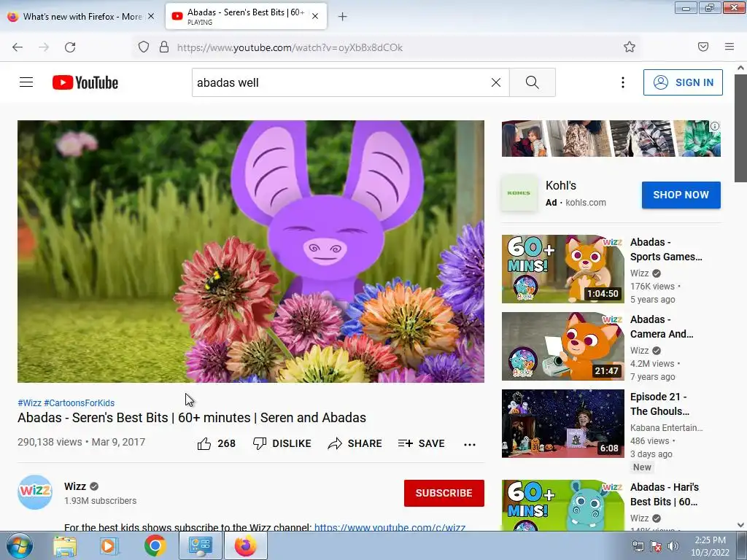Screen dimensions: 747x560
Task: View site security padlock info
Action: point(164,47)
